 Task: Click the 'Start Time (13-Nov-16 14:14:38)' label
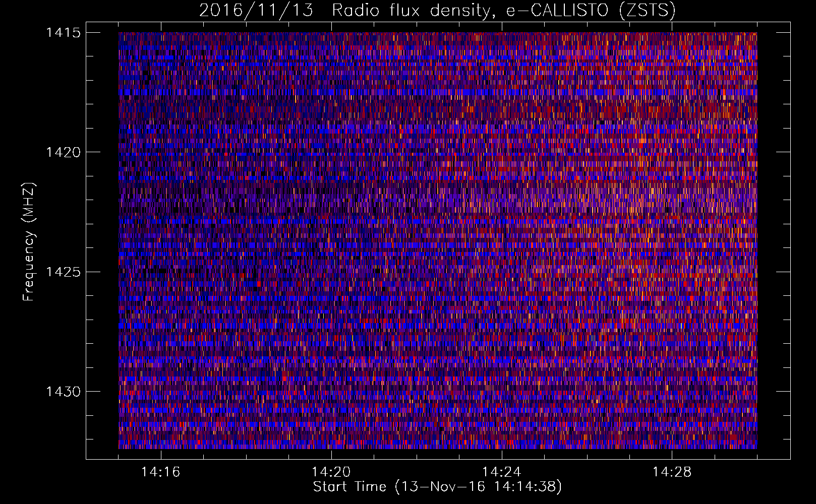coord(437,487)
